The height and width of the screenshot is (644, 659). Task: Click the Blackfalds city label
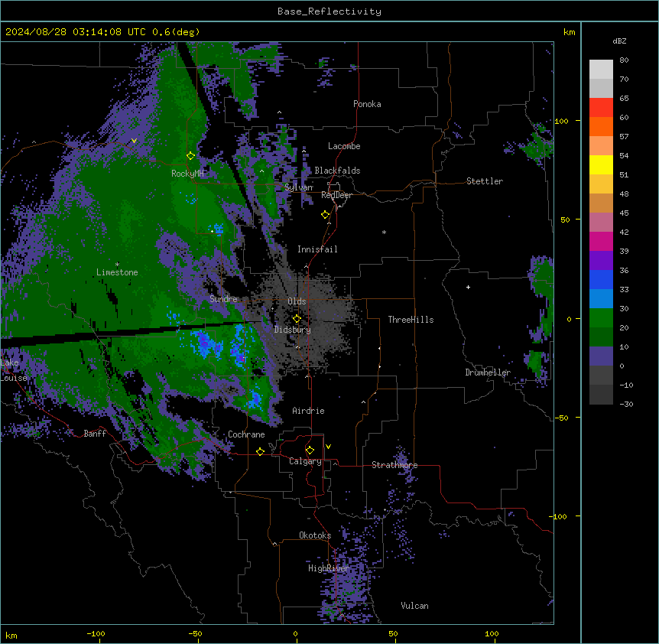(337, 171)
